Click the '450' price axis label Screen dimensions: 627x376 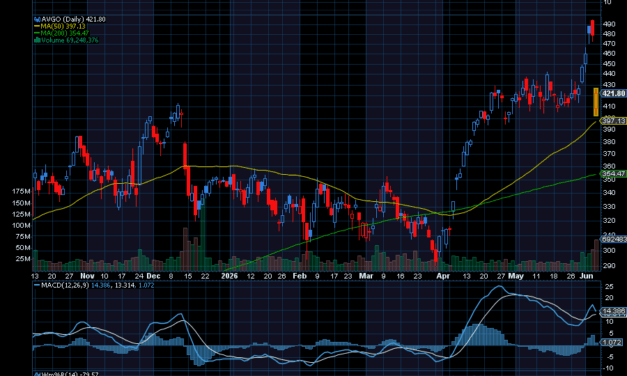tap(609, 64)
